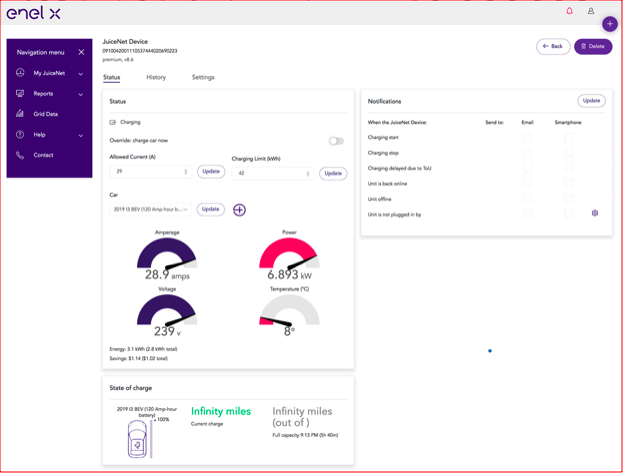623x473 pixels.
Task: Close the Navigation menu
Action: 81,52
